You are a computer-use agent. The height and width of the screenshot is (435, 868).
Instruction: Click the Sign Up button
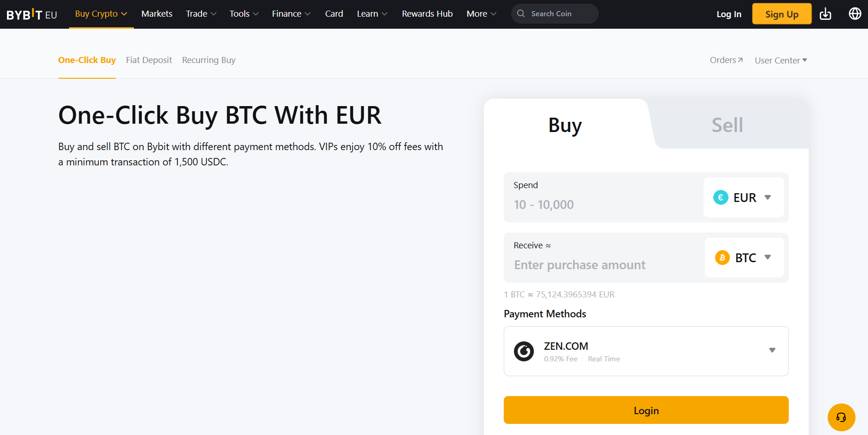pos(781,14)
